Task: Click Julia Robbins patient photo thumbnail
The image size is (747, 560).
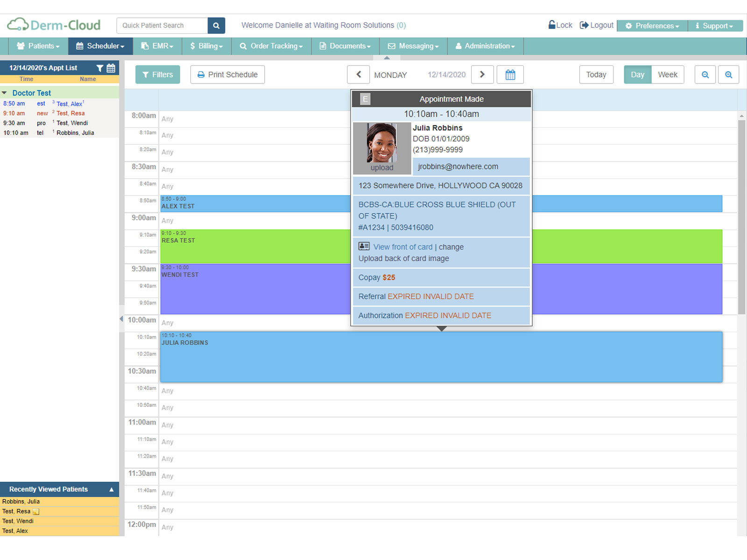Action: pyautogui.click(x=382, y=143)
